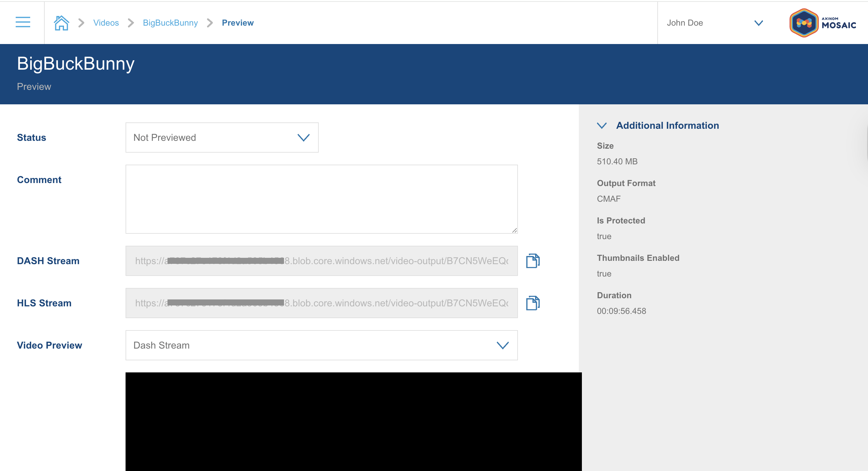Viewport: 868px width, 471px height.
Task: Select Dash Stream as preview source
Action: pos(162,345)
